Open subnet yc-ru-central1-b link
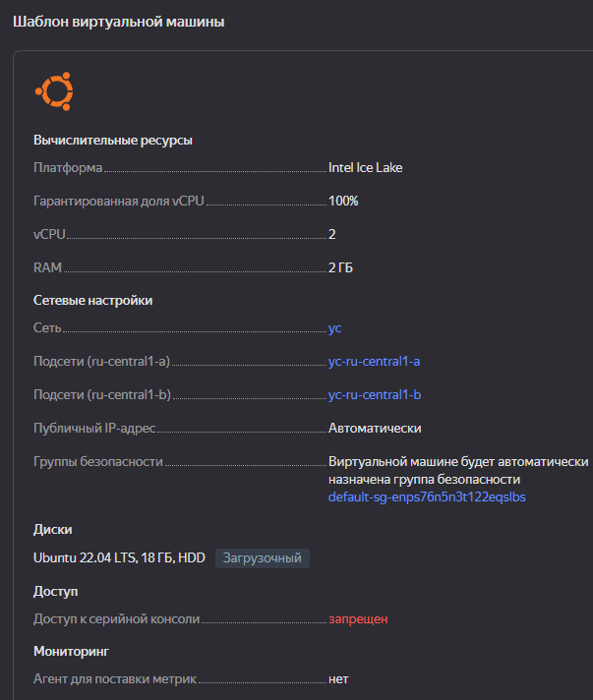The width and height of the screenshot is (593, 700). [x=375, y=394]
